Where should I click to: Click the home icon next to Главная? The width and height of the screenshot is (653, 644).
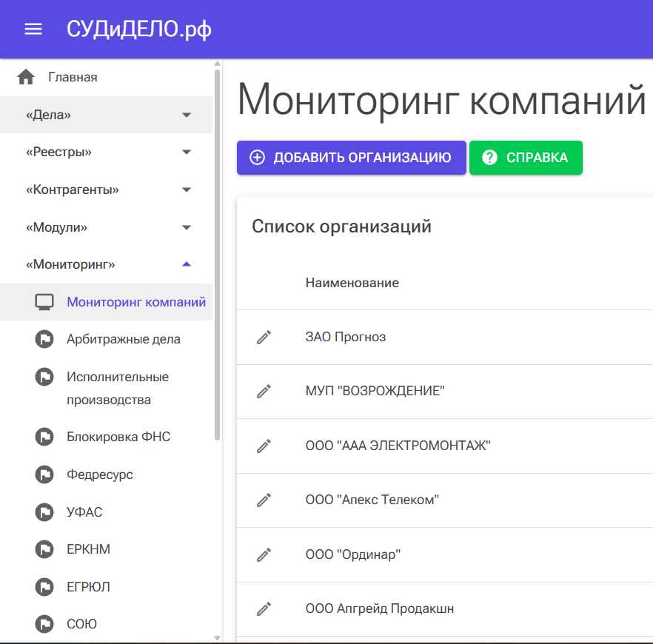tap(27, 77)
